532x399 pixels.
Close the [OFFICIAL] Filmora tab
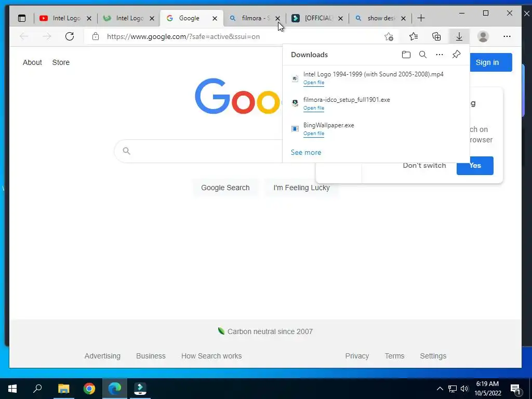click(341, 19)
